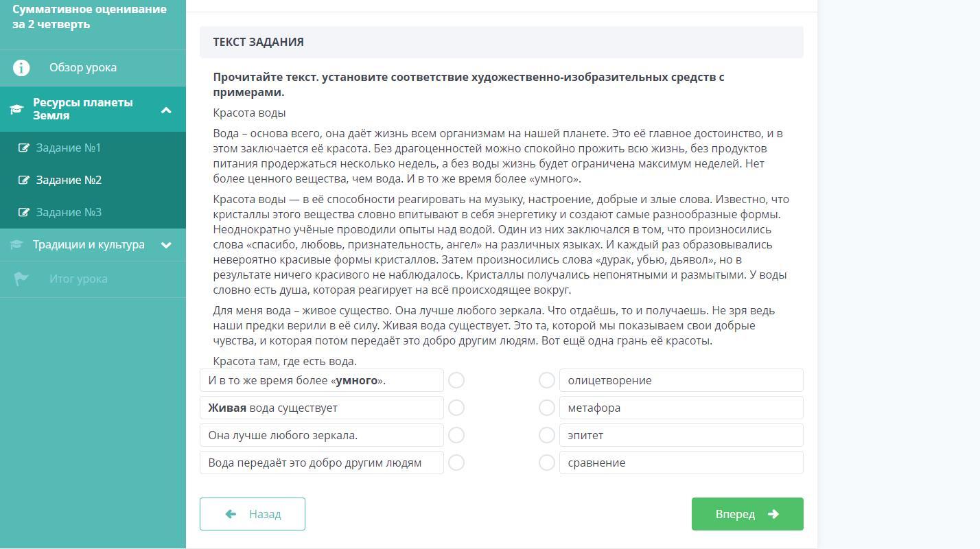Click the метафора answer box
This screenshot has height=549, width=980.
click(x=681, y=408)
